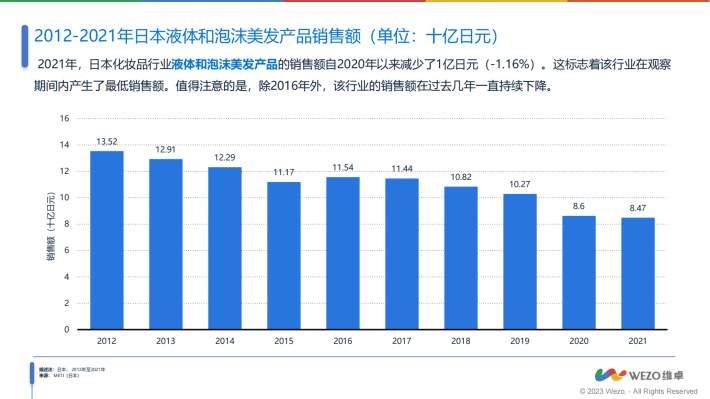The width and height of the screenshot is (710, 399).
Task: Click the 8.47 data label
Action: 638,208
